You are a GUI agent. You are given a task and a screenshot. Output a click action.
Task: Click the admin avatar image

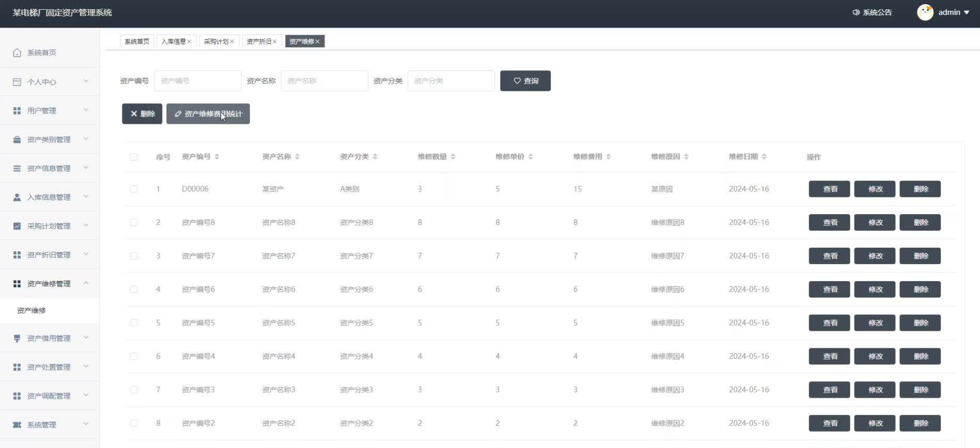click(x=925, y=12)
